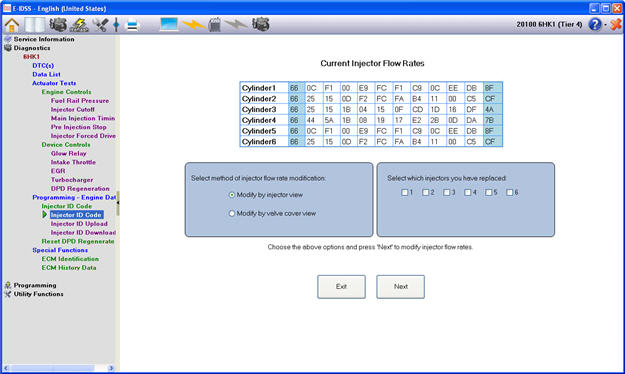Select Programming - Engine Data node
This screenshot has height=374, width=625.
click(x=74, y=197)
